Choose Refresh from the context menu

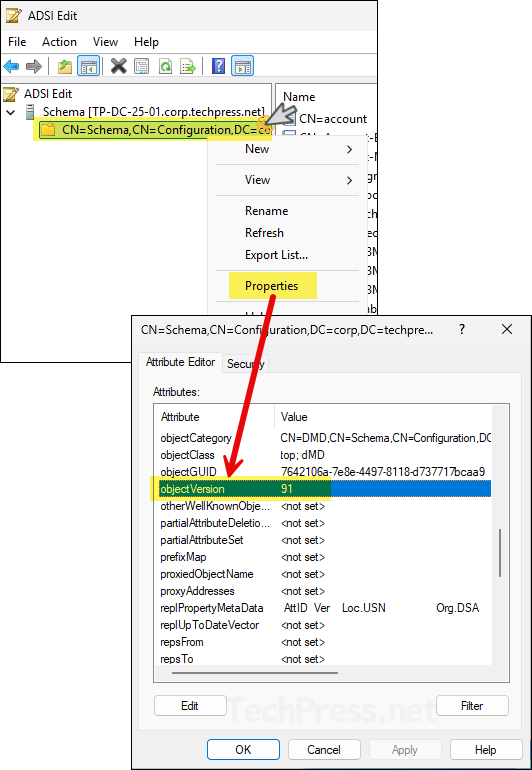pos(264,233)
